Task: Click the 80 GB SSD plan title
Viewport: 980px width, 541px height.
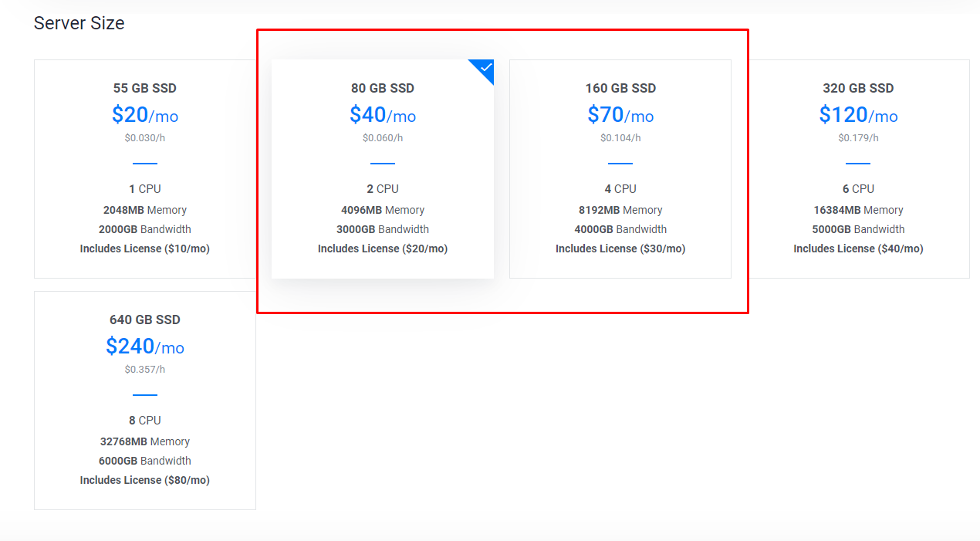Action: [383, 88]
